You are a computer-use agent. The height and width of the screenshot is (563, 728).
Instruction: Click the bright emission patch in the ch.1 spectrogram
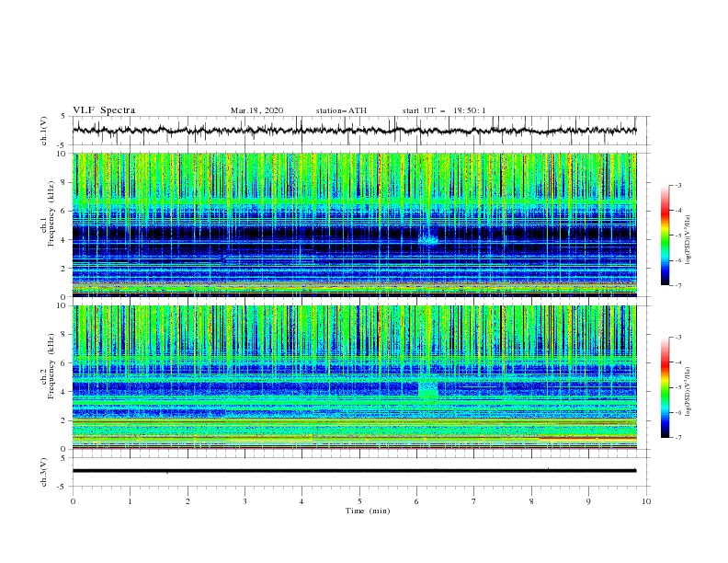[x=428, y=240]
